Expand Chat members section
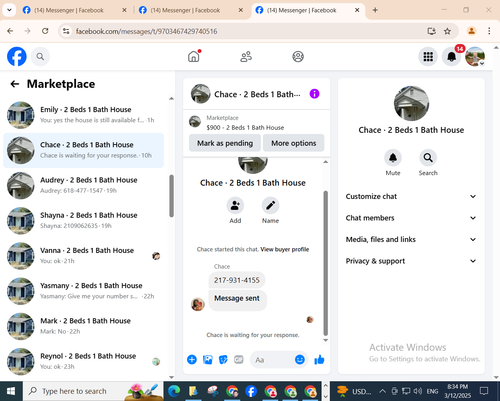 pyautogui.click(x=411, y=218)
